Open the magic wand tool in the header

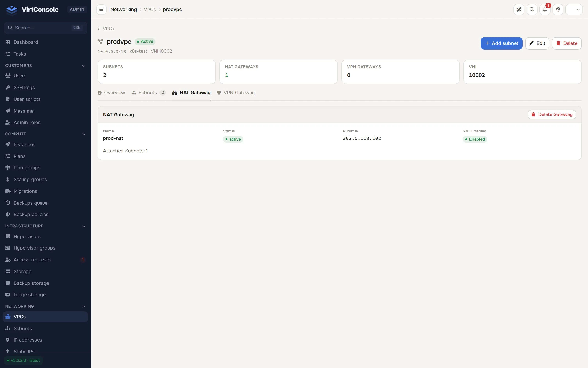click(519, 10)
